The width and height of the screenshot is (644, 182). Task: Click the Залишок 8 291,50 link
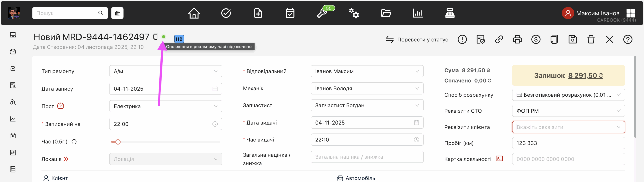(585, 75)
